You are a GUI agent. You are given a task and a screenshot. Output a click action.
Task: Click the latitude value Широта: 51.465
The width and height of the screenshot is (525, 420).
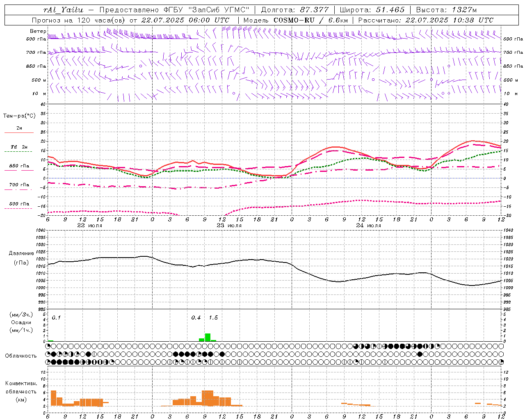pos(372,10)
